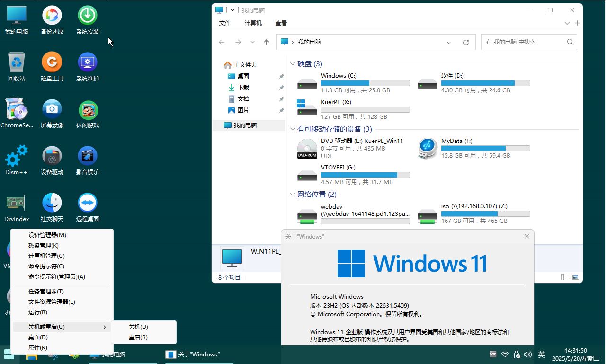Choose 磁盘管理(K) from the context menu

(x=62, y=246)
